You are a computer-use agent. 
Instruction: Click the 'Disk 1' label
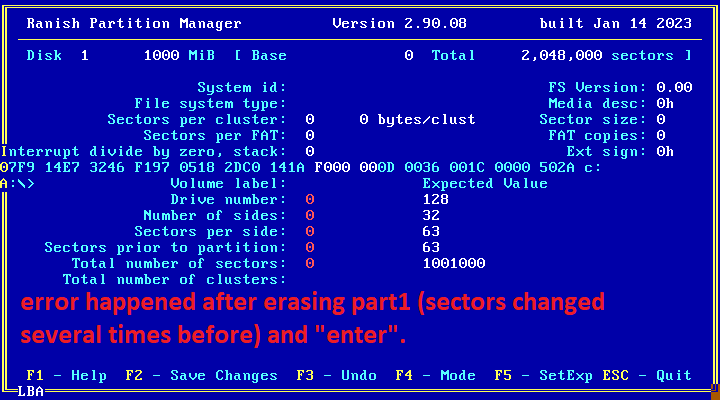(x=57, y=56)
